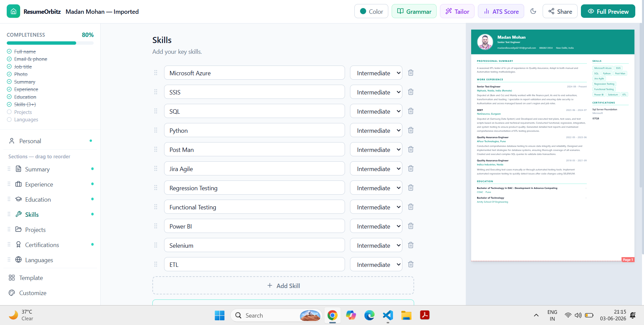644x325 pixels.
Task: Delete the SSIS skill row
Action: point(410,92)
